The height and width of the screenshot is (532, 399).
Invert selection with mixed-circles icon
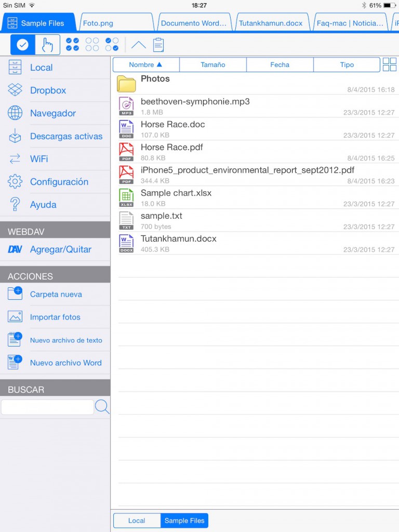pyautogui.click(x=112, y=45)
